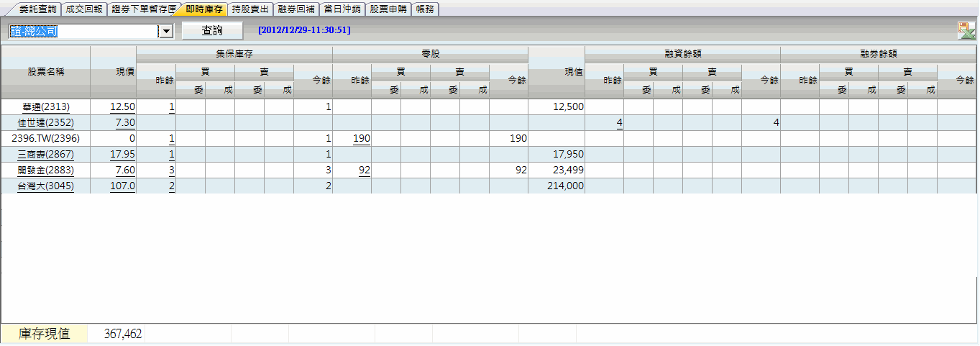Click the 查詢 query button
This screenshot has width=980, height=346.
click(x=212, y=31)
